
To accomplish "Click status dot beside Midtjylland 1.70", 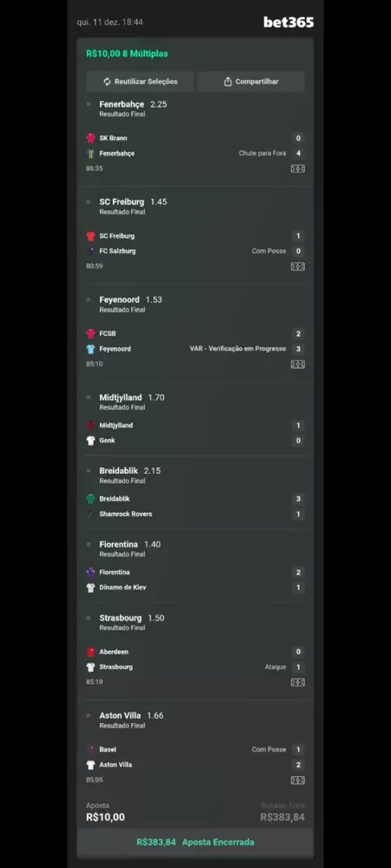I will (88, 397).
